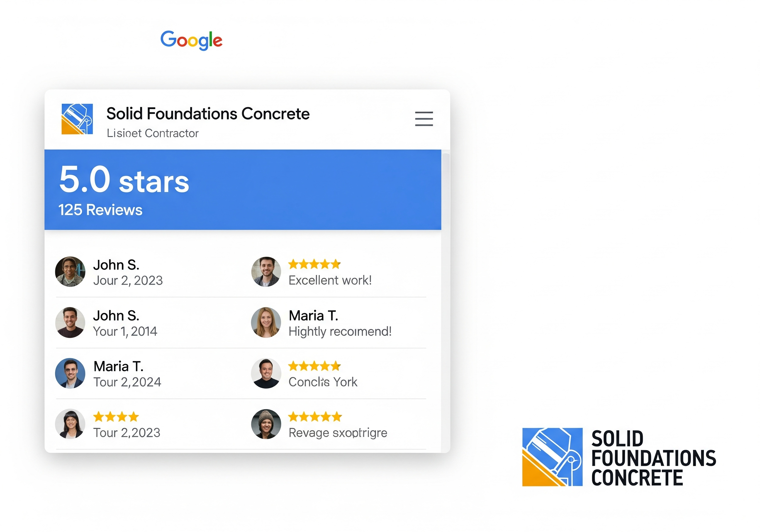Click the concrete mixer logo in card header
The image size is (760, 532).
(77, 119)
